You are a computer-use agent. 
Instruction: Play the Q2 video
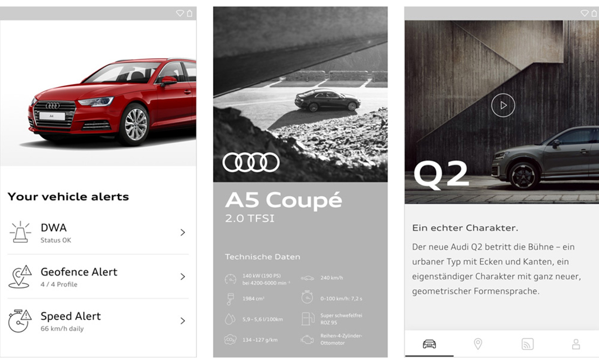[x=502, y=105]
